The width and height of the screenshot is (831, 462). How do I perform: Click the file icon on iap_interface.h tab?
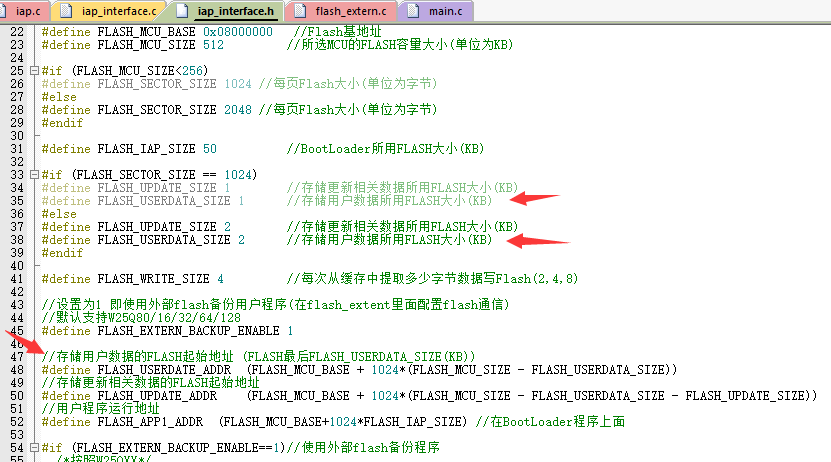182,11
